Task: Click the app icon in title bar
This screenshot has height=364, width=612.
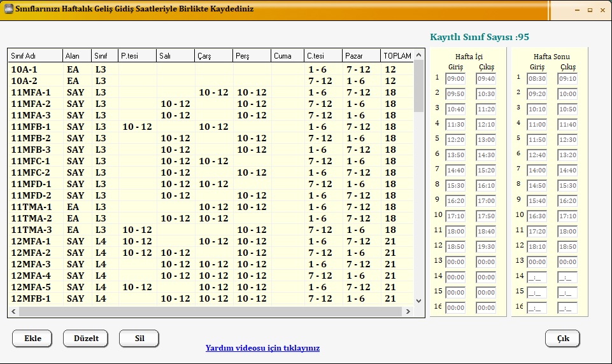Action: (8, 10)
